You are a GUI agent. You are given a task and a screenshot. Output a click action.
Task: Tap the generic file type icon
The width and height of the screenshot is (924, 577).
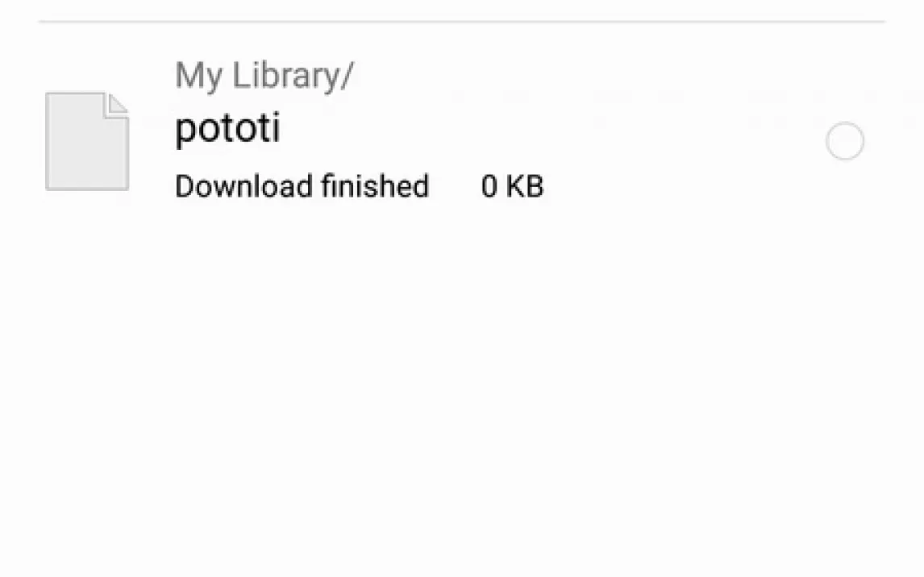click(x=87, y=142)
